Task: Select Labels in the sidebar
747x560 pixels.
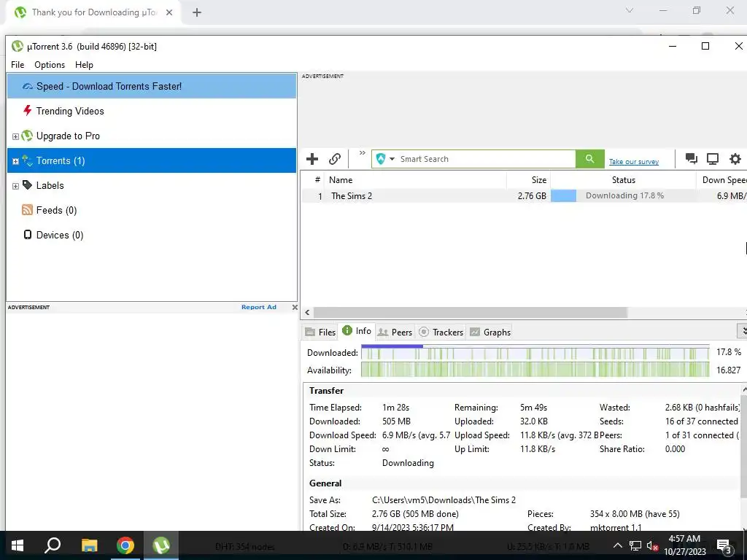Action: pyautogui.click(x=152, y=185)
